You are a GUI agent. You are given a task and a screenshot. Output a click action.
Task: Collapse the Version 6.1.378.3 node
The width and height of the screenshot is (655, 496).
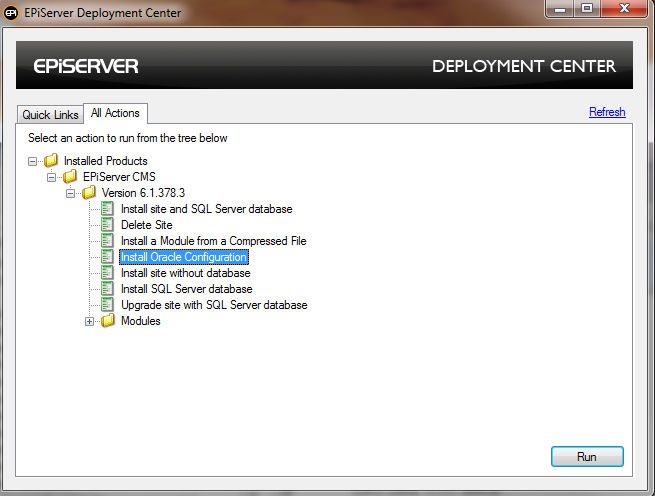pos(70,193)
